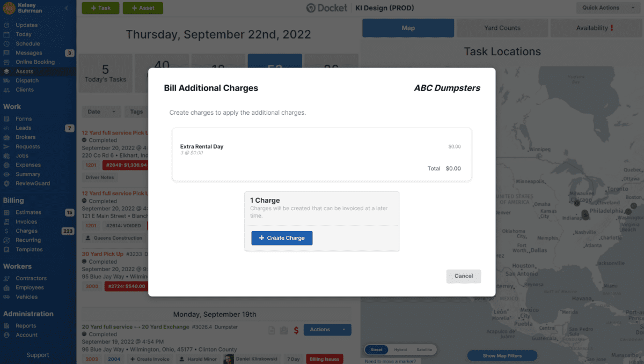Click the Create Charge button

click(x=282, y=238)
